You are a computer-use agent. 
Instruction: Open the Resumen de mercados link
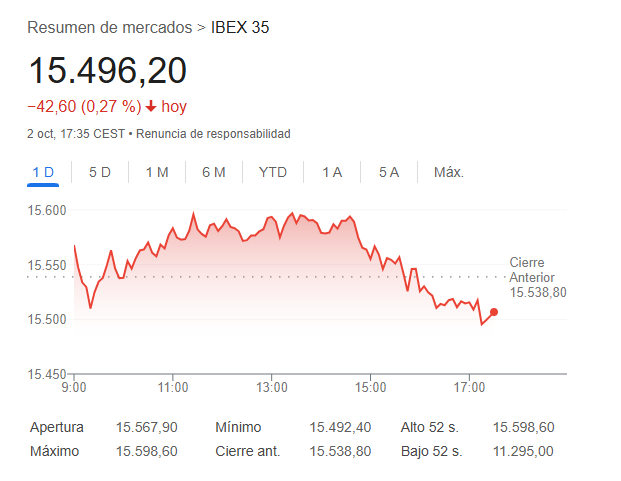tap(110, 27)
